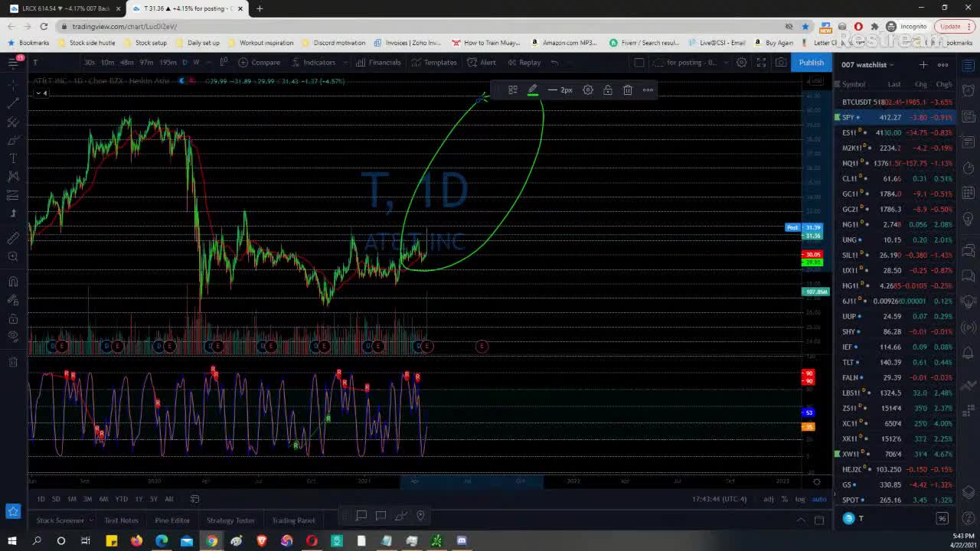Open drawing templates in floating toolbar
The height and width of the screenshot is (551, 980).
[513, 90]
